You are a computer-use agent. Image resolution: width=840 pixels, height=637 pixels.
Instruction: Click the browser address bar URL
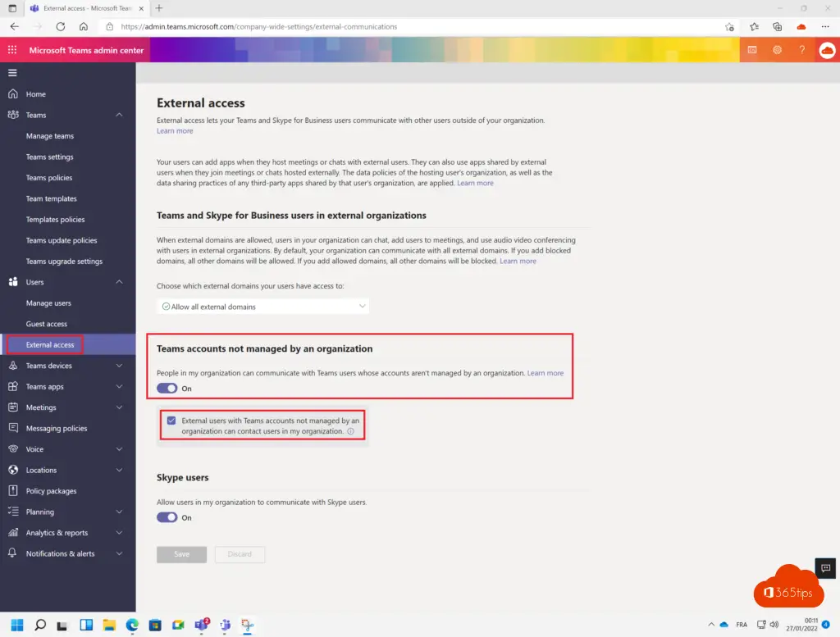click(258, 27)
